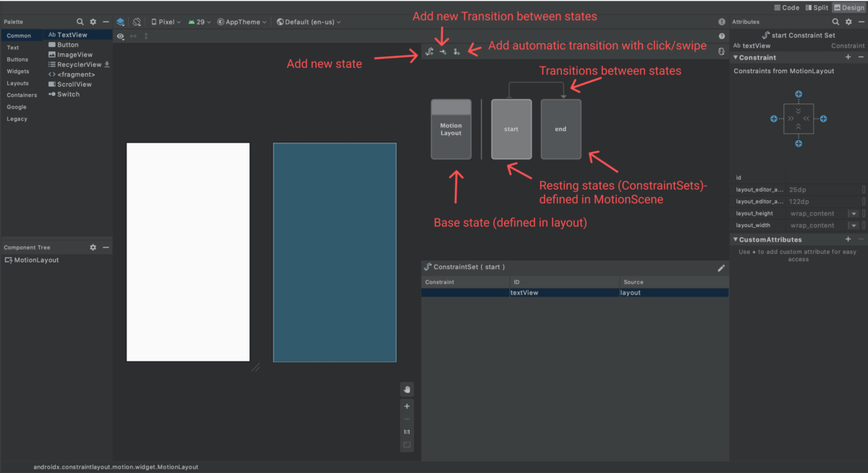868x473 pixels.
Task: Select the end state block in motion editor
Action: coord(561,129)
